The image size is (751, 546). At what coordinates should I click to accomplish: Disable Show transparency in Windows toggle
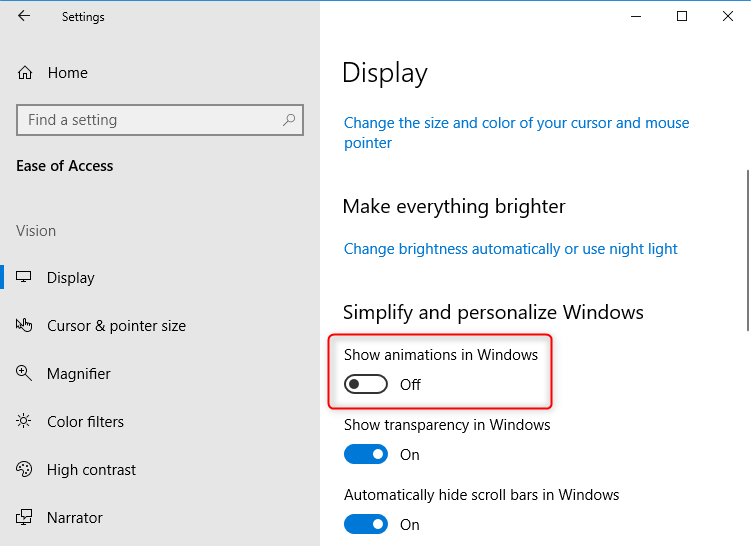point(366,455)
